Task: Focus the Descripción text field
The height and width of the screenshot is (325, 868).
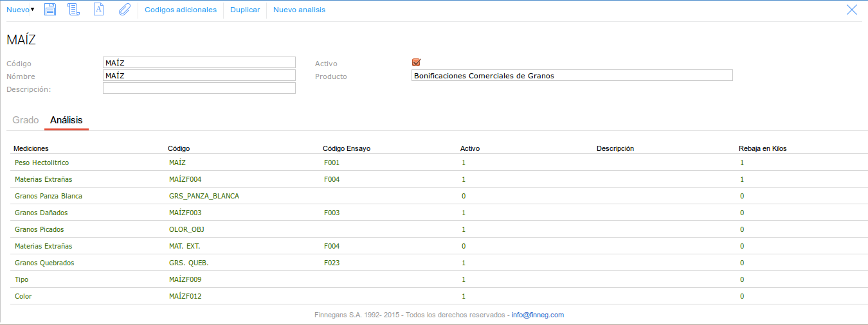Action: 199,88
